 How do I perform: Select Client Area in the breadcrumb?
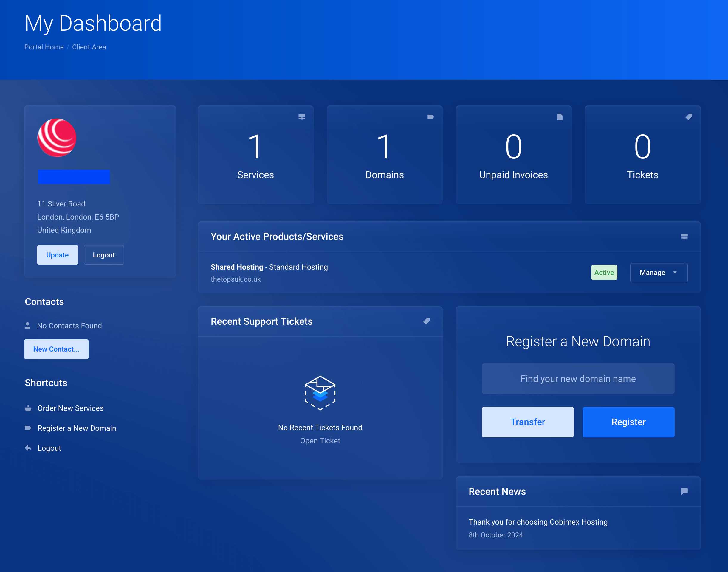[x=89, y=47]
